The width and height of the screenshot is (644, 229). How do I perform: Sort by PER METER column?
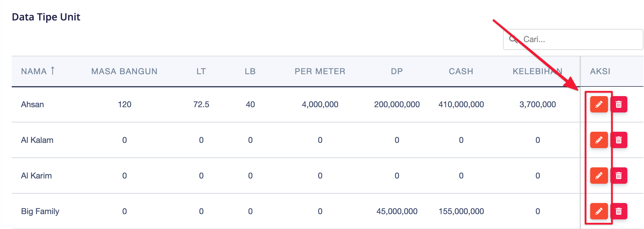click(x=320, y=71)
